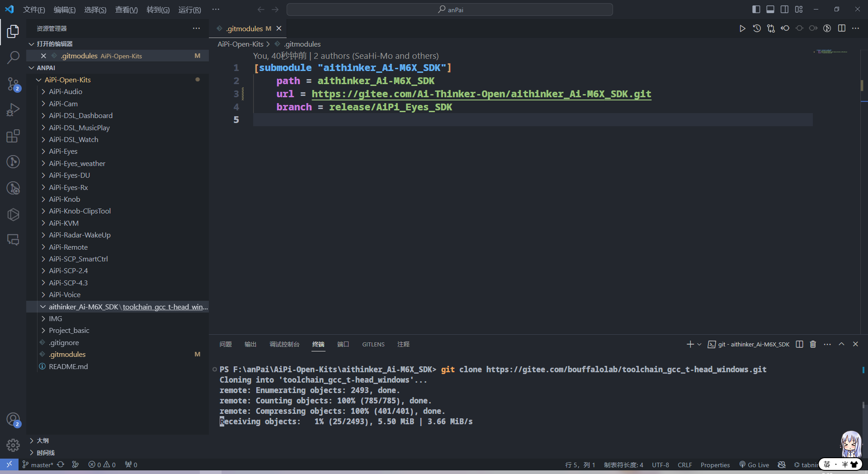868x474 pixels.
Task: Add a new terminal with plus icon
Action: (x=690, y=344)
